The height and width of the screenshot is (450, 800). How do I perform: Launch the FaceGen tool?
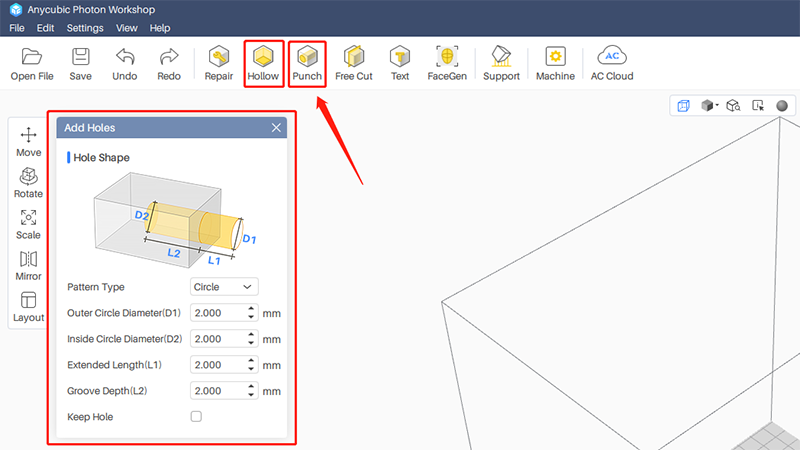[x=447, y=64]
